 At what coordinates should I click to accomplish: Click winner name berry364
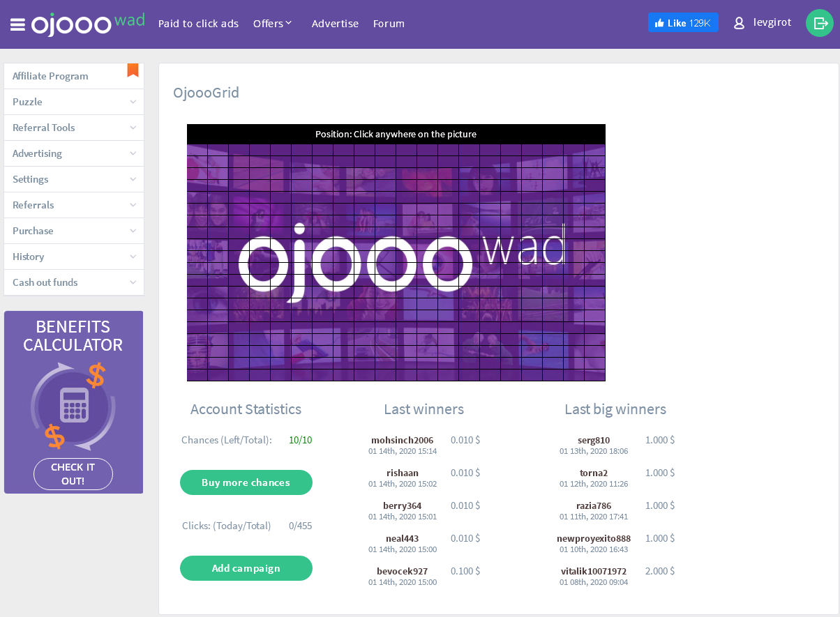pyautogui.click(x=403, y=506)
